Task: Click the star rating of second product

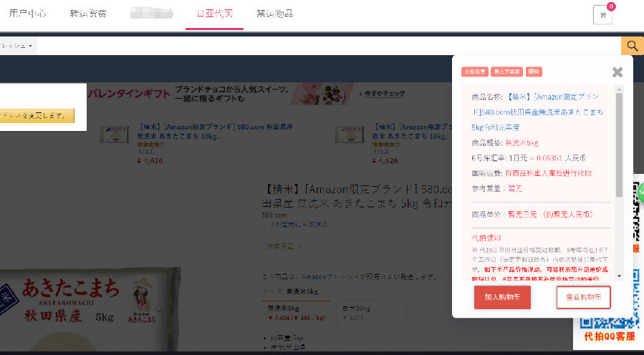Action: pos(386,145)
